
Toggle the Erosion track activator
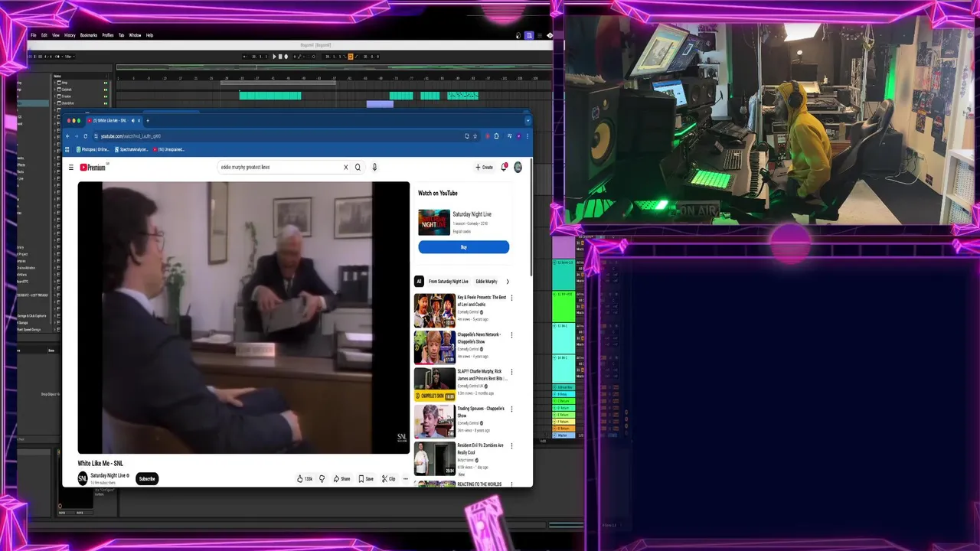point(106,96)
